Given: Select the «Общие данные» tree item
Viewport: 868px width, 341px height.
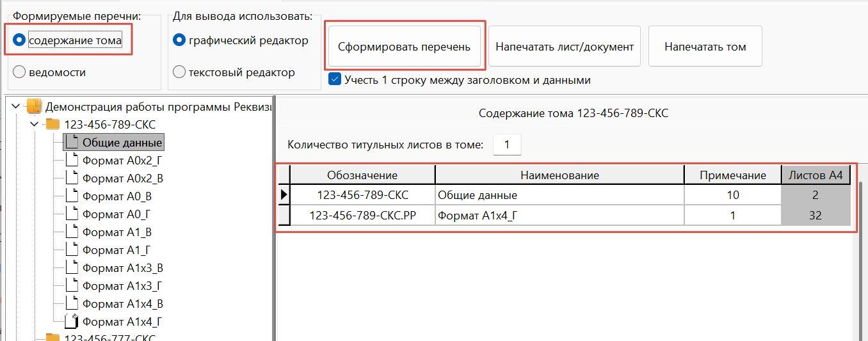Looking at the screenshot, I should (x=122, y=142).
